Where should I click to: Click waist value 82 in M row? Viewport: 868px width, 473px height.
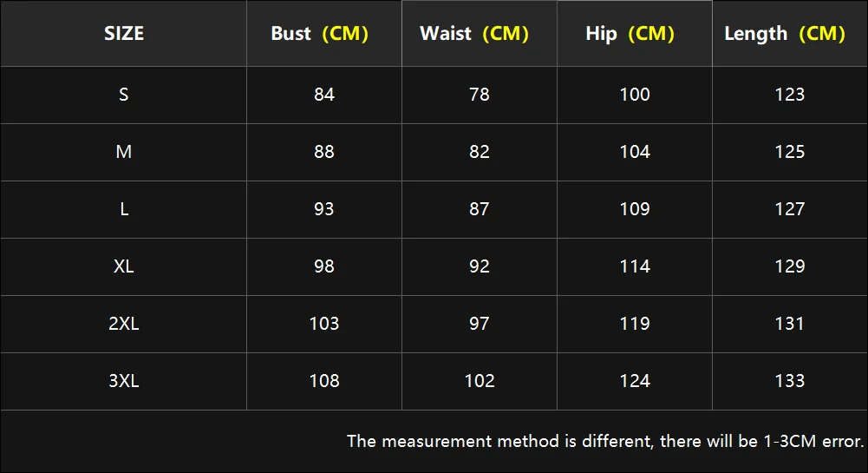tap(480, 152)
